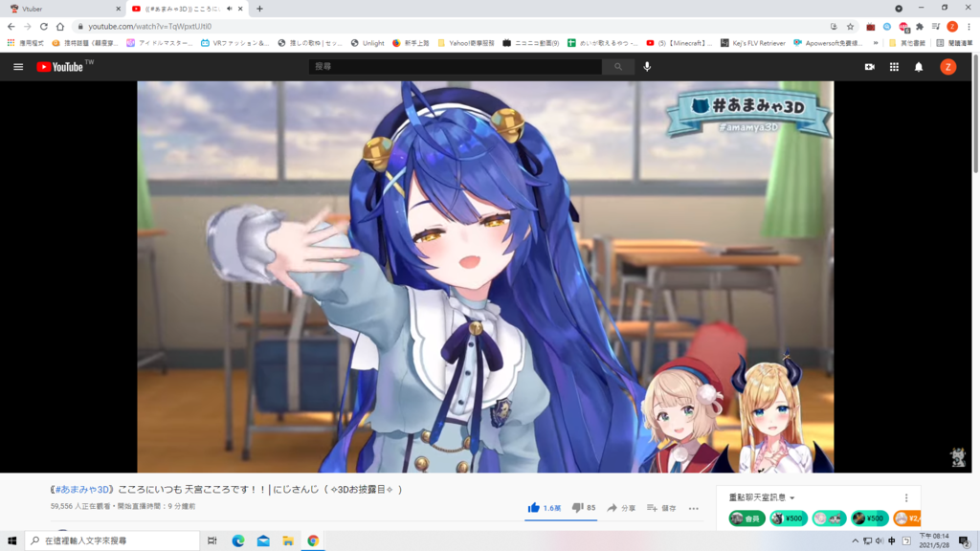Go to the YouTube home logo
The image size is (980, 551).
(59, 67)
